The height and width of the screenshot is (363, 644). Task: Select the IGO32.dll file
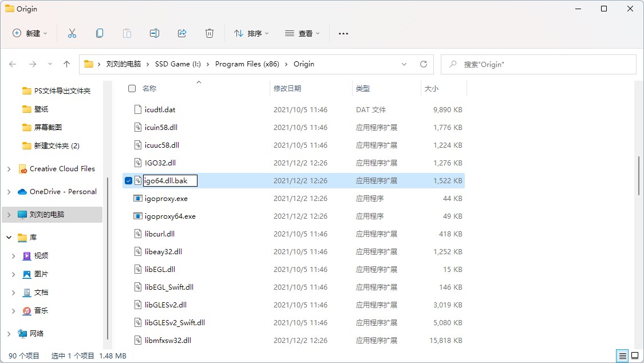[160, 163]
